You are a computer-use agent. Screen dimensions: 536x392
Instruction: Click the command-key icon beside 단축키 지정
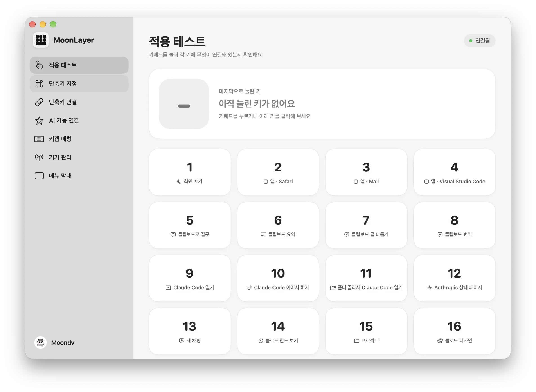39,84
